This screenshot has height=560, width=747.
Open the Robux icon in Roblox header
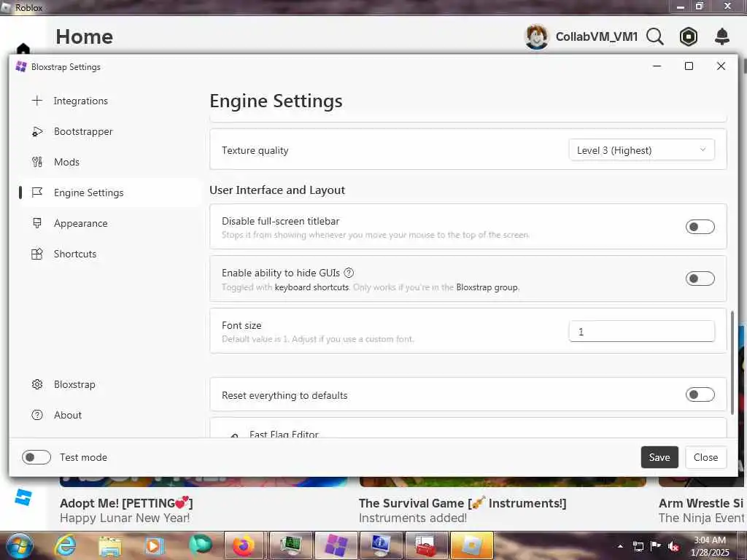click(689, 36)
